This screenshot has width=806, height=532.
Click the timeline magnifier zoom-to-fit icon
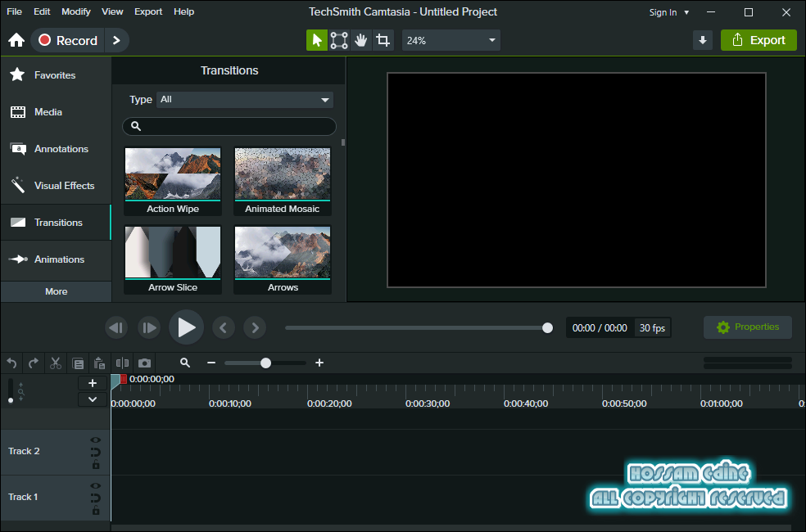tap(185, 363)
